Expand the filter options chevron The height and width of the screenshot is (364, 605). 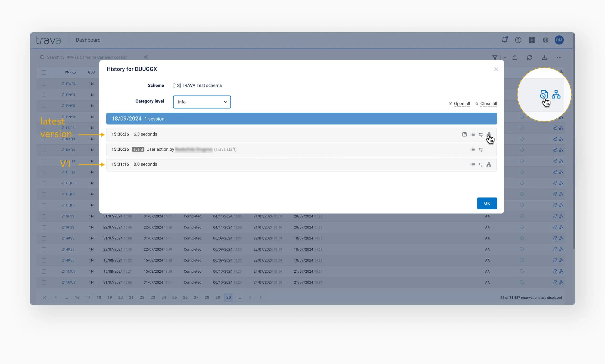[505, 58]
